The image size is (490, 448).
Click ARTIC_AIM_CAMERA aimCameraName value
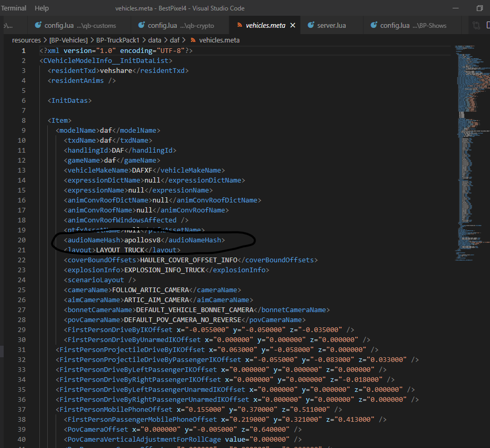tap(156, 300)
